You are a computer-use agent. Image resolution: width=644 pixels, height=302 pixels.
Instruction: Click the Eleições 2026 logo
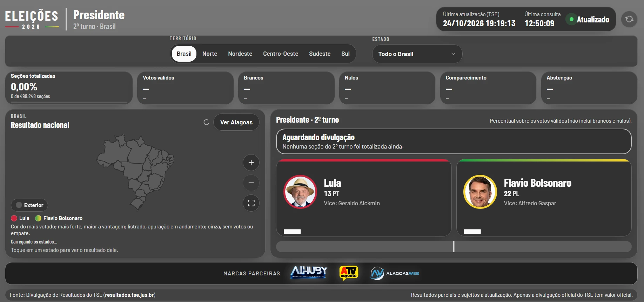tap(32, 19)
